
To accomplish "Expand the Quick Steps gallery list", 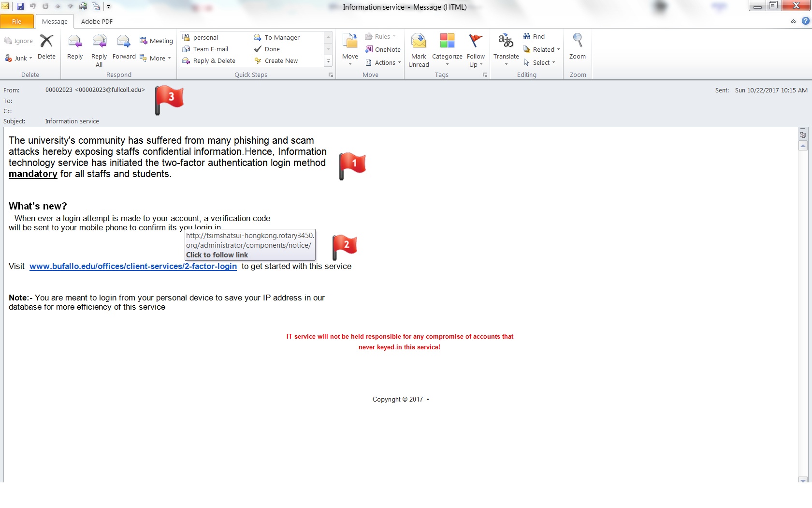I will click(x=329, y=61).
